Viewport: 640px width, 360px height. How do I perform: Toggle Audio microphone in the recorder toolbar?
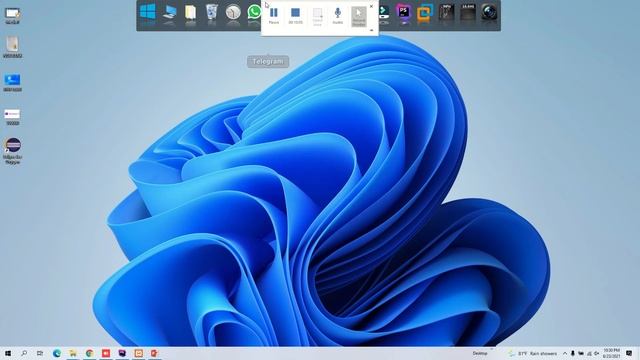pos(338,16)
